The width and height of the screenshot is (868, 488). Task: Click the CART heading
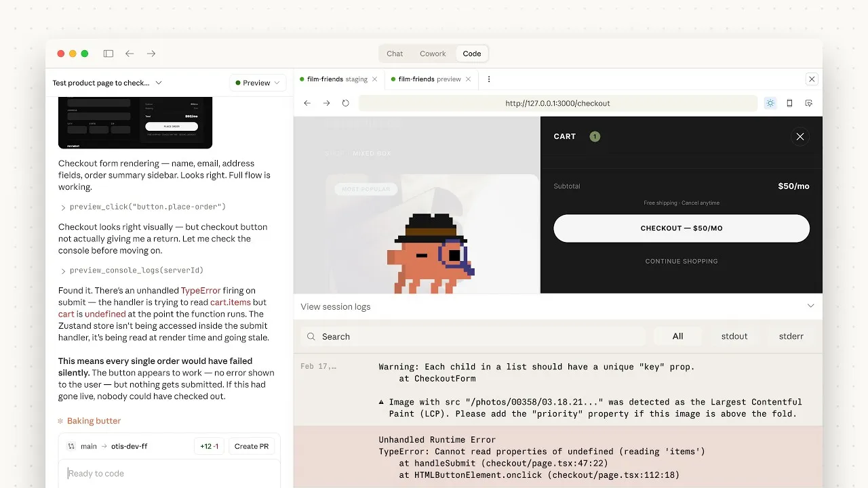point(564,136)
